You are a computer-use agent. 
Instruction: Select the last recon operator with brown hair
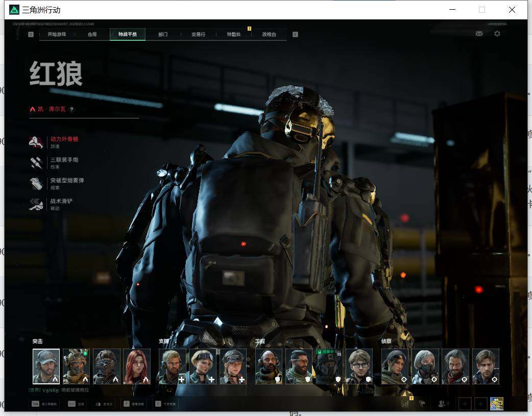(486, 366)
